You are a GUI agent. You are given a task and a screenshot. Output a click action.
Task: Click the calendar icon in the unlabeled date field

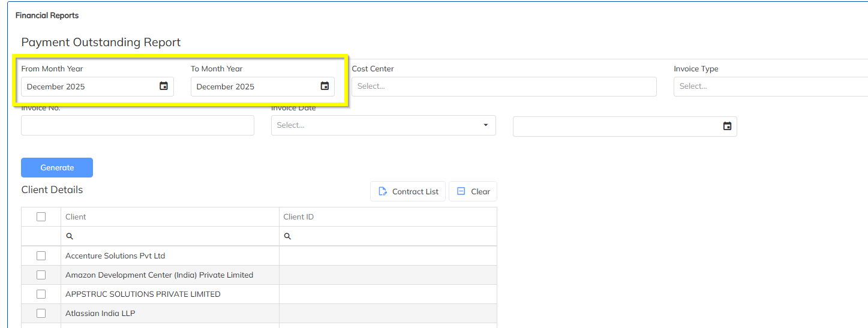(727, 126)
